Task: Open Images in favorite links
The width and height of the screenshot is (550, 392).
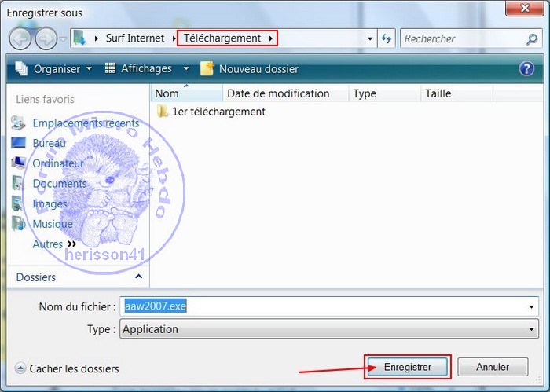Action: tap(49, 203)
